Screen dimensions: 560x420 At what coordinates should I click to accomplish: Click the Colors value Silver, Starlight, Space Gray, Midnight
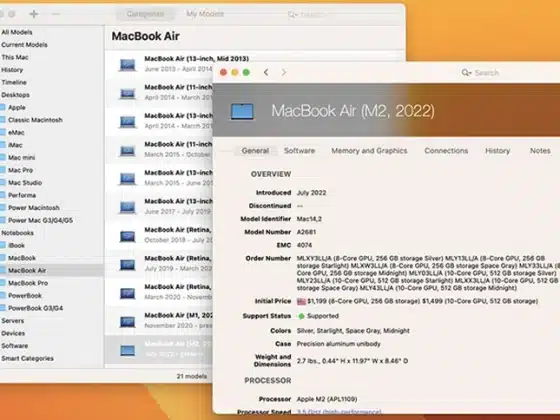353,331
